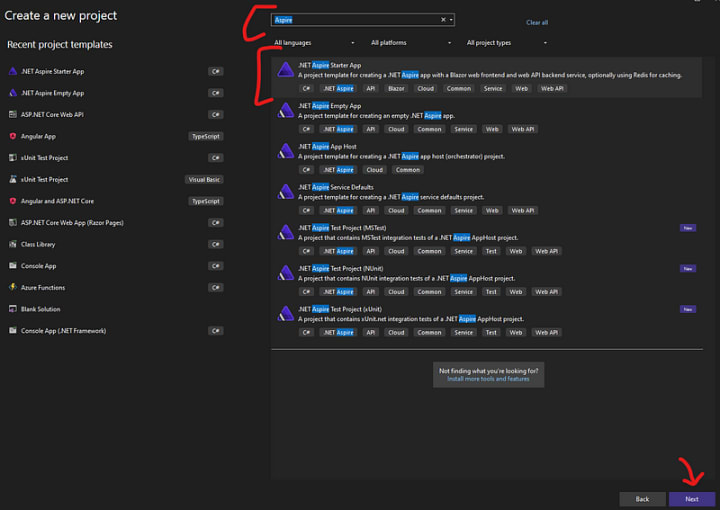
Task: Click the .NET Aspire Empty App template icon in results
Action: 286,111
